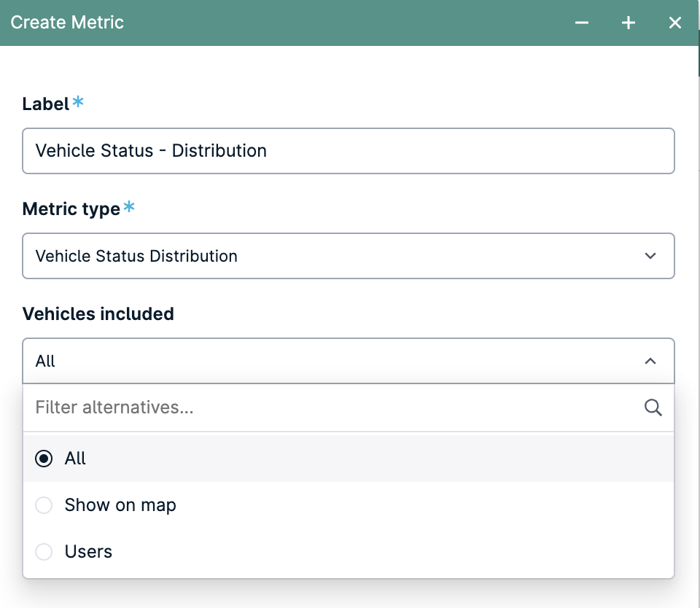Edit the Label field Vehicle Status - Distribution

click(349, 151)
